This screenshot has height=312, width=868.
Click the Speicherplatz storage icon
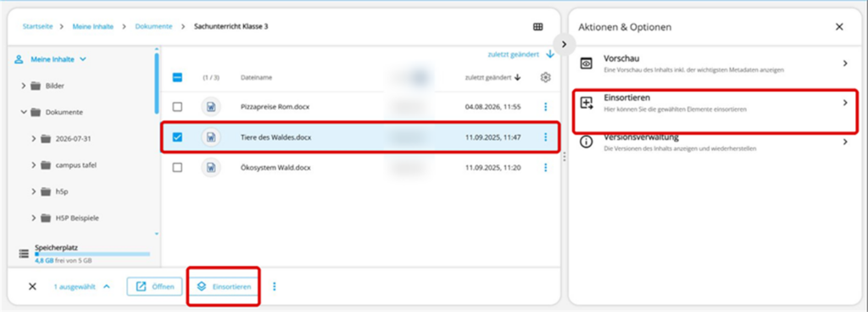point(24,253)
